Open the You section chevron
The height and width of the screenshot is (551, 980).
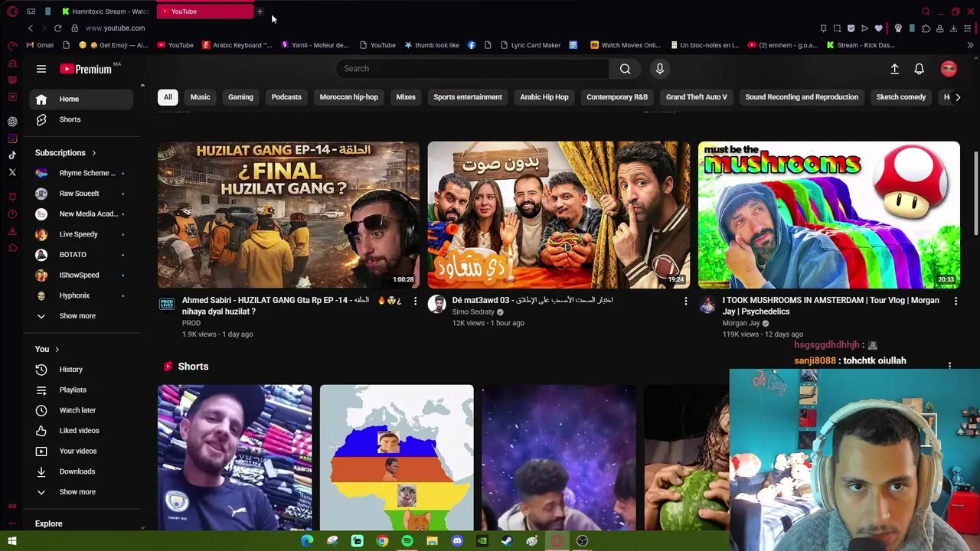[57, 350]
